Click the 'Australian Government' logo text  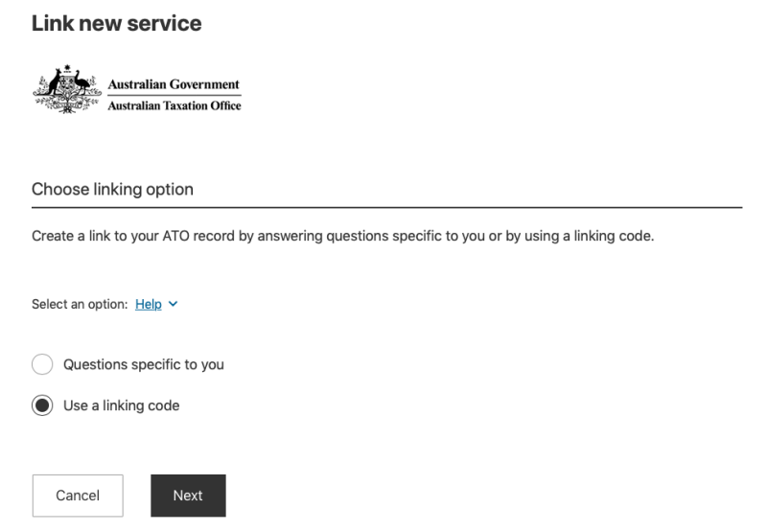174,84
